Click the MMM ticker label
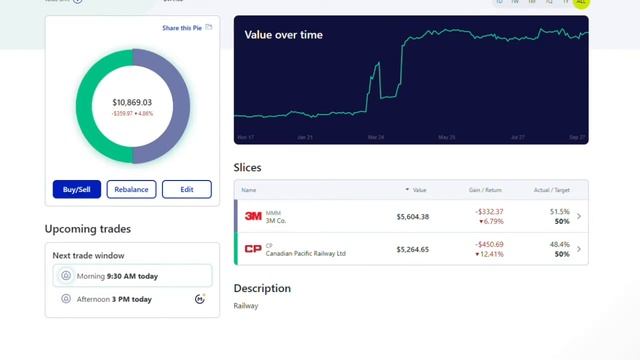Screen dimensions: 640x360 pyautogui.click(x=273, y=213)
